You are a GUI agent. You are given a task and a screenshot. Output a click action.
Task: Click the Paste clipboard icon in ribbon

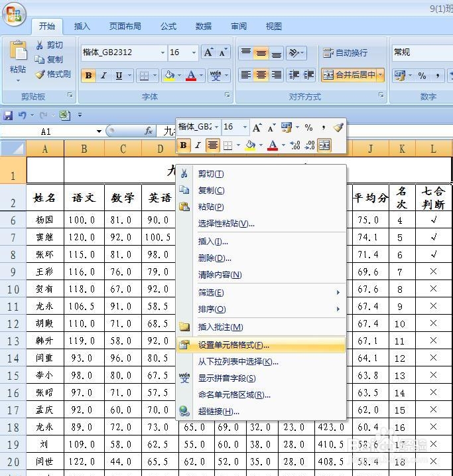tap(18, 50)
